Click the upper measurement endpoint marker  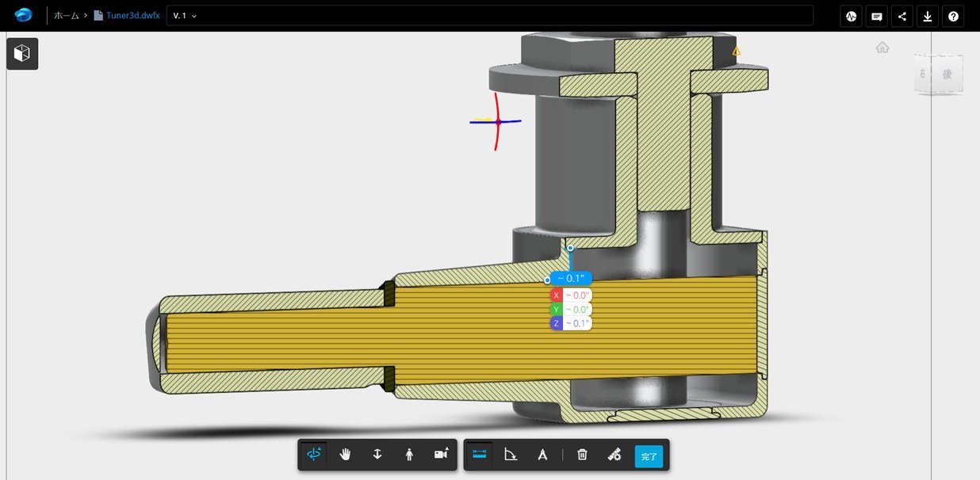(x=570, y=248)
